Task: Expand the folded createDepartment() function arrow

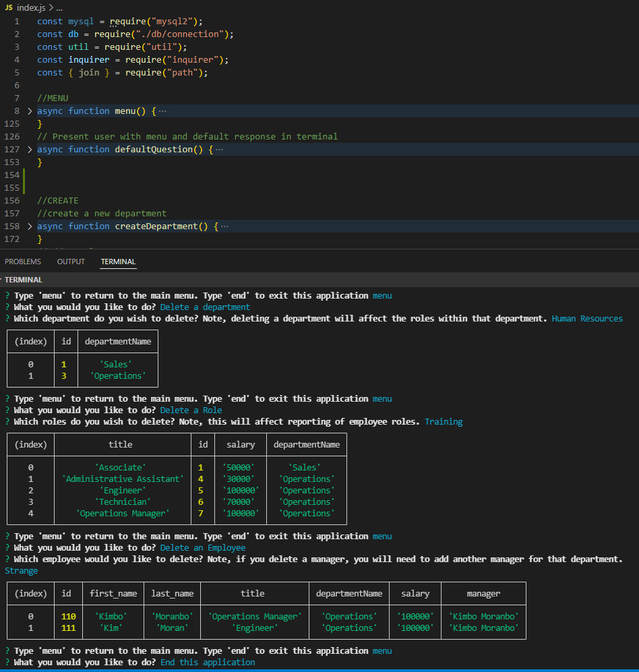Action: point(30,226)
